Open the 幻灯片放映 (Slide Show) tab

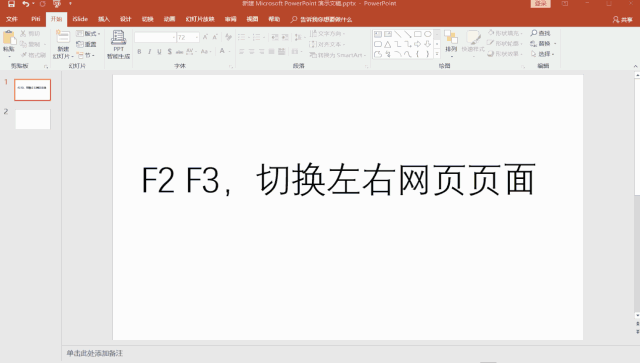coord(200,19)
